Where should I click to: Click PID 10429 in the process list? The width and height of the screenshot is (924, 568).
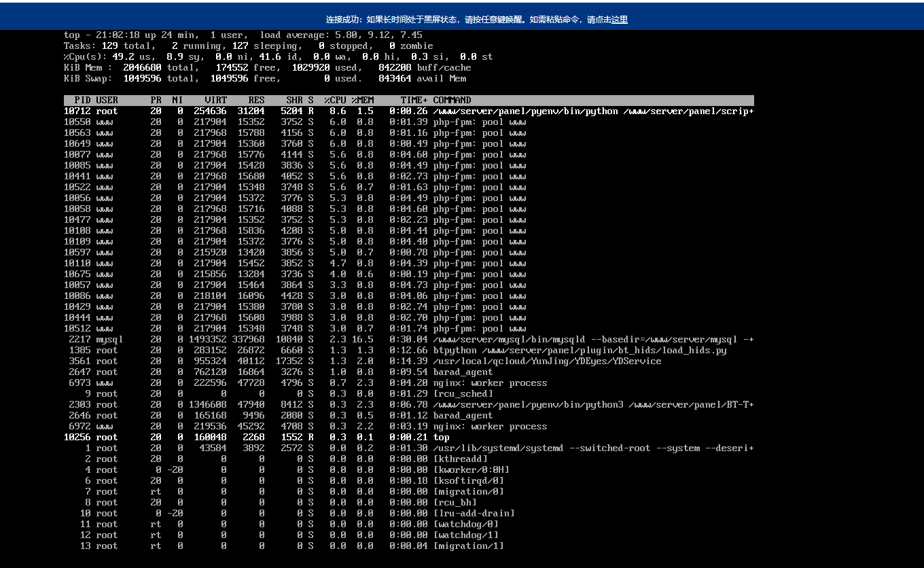pyautogui.click(x=77, y=306)
